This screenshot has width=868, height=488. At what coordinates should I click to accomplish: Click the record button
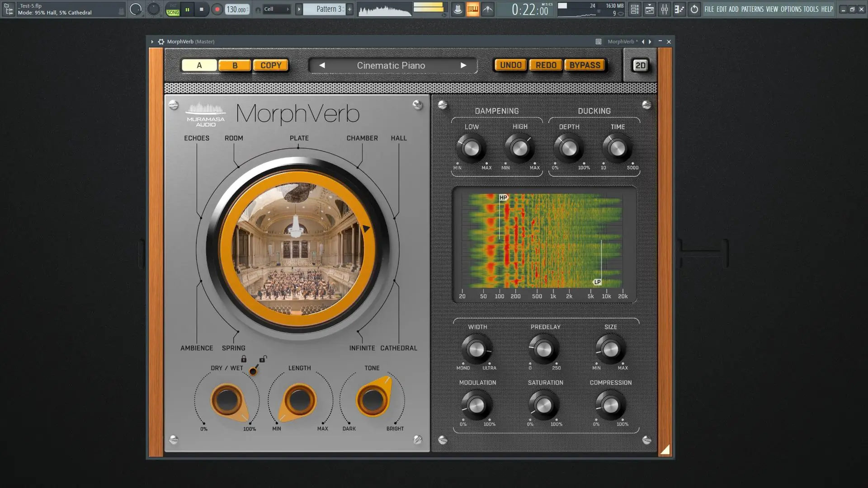click(217, 9)
